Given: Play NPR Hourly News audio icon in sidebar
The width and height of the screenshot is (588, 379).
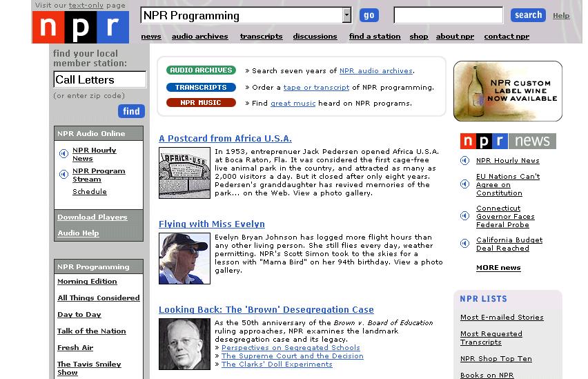Looking at the screenshot, I should pyautogui.click(x=63, y=154).
